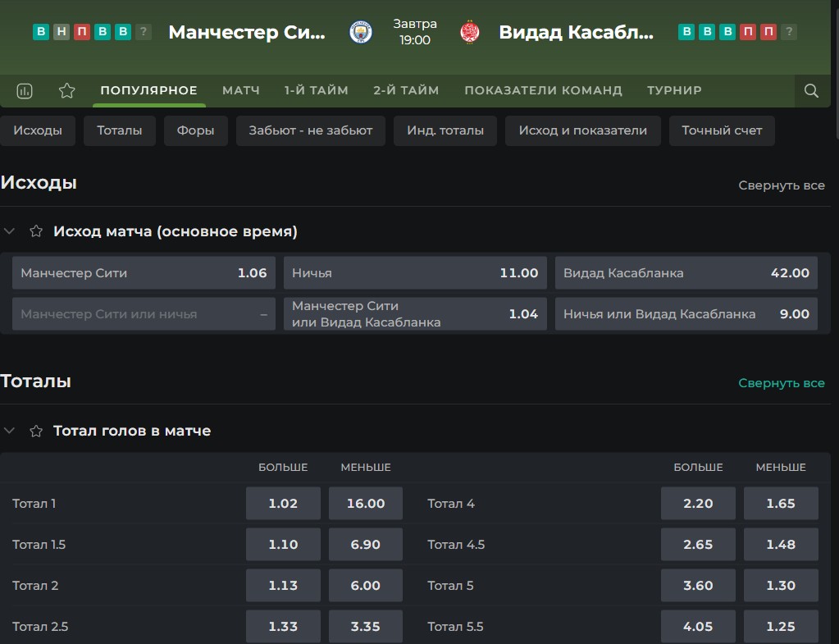Open the '1-й тайм' tab
This screenshot has width=839, height=644.
(317, 90)
